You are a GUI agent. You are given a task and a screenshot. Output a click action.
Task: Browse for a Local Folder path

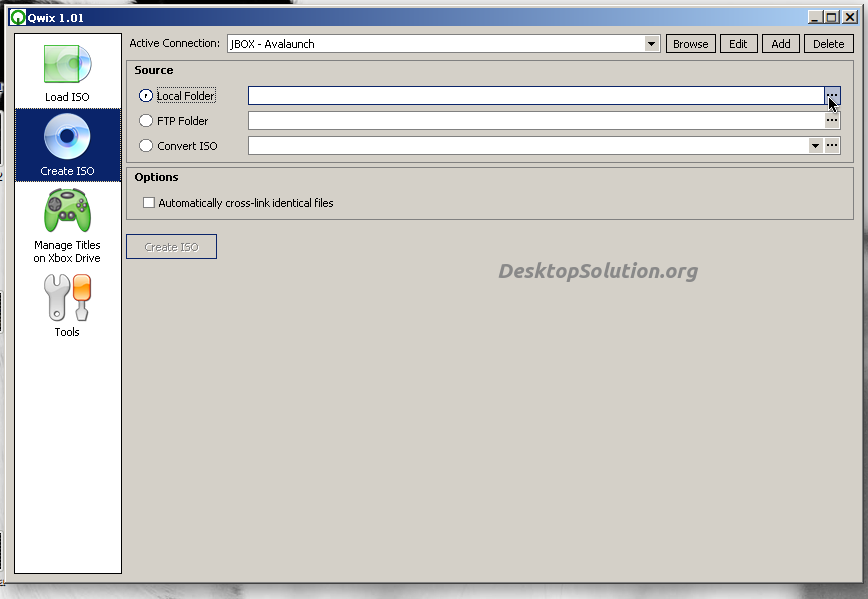(x=832, y=96)
